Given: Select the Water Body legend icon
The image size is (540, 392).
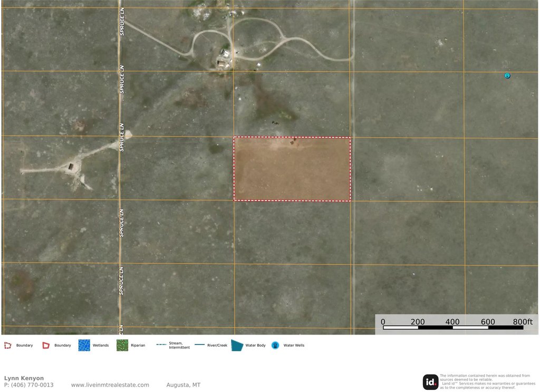Looking at the screenshot, I should click(237, 345).
